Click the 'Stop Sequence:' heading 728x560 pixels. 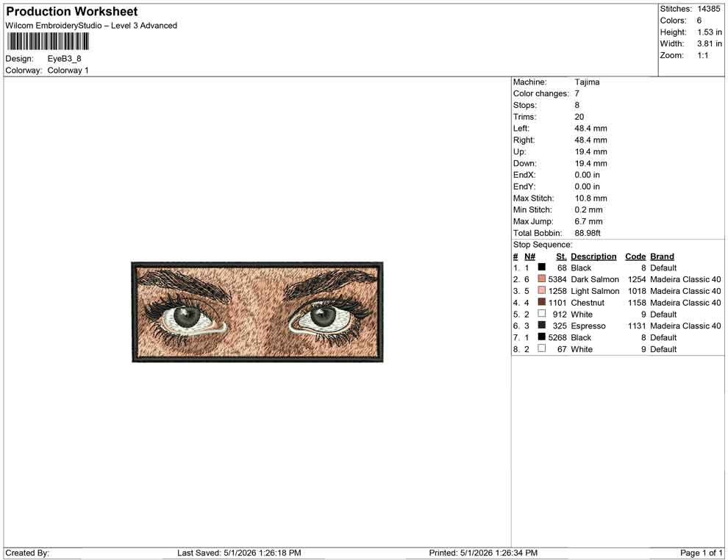(543, 245)
